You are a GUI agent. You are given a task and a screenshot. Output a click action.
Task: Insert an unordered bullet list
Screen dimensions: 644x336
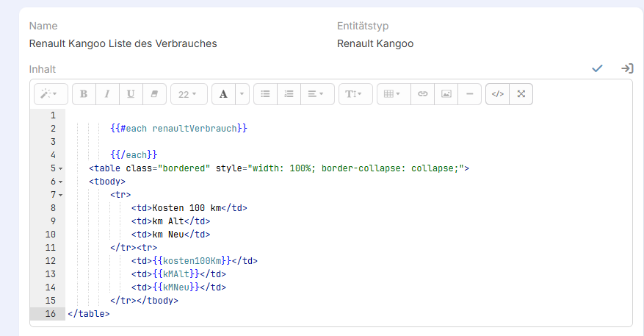(266, 94)
